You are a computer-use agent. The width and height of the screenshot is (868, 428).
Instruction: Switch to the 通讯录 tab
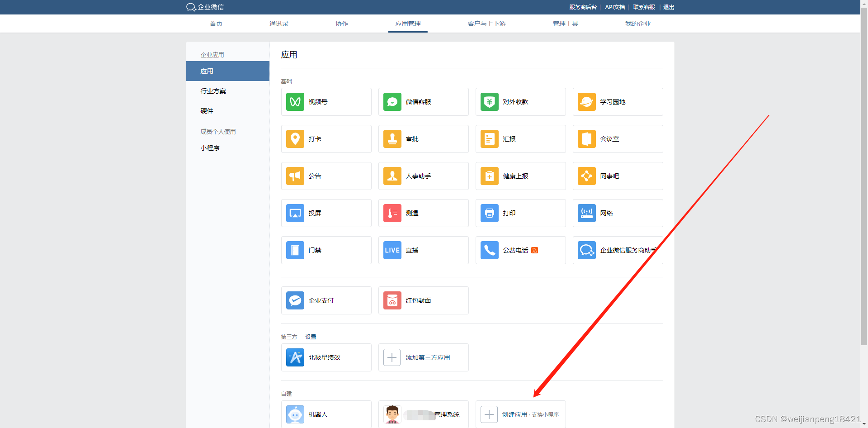point(279,24)
